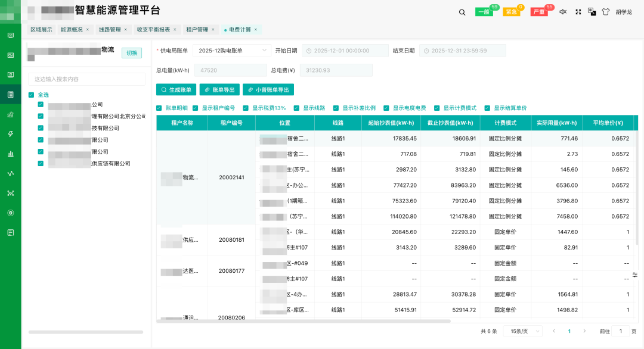The image size is (644, 349).
Task: Open the language translation icon
Action: (x=592, y=11)
